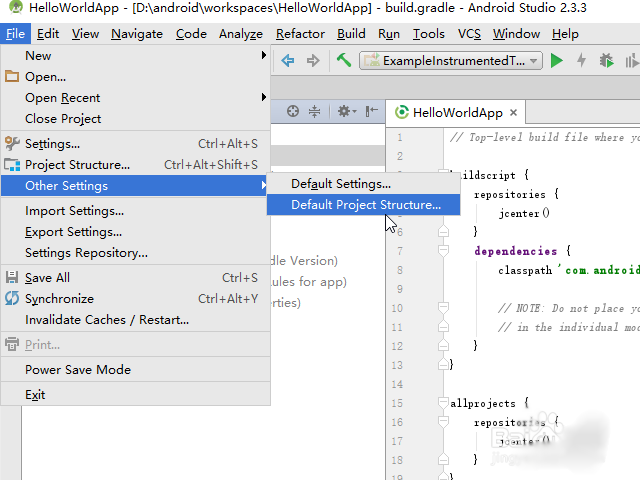Toggle fold marker at line 16 repositories
640x480 pixels.
pos(443,422)
